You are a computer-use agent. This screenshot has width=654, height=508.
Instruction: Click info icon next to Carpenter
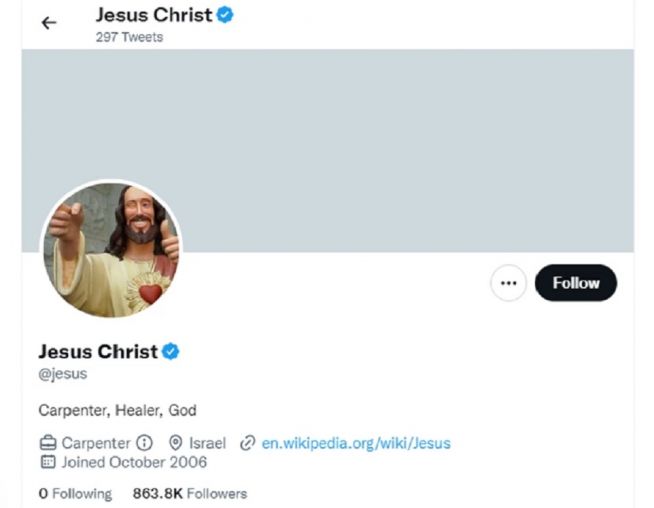144,442
